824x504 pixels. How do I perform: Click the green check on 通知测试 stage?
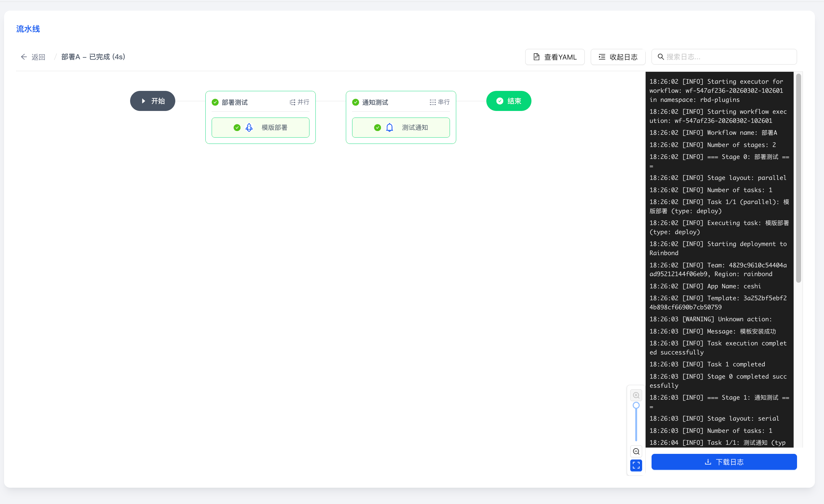[356, 102]
